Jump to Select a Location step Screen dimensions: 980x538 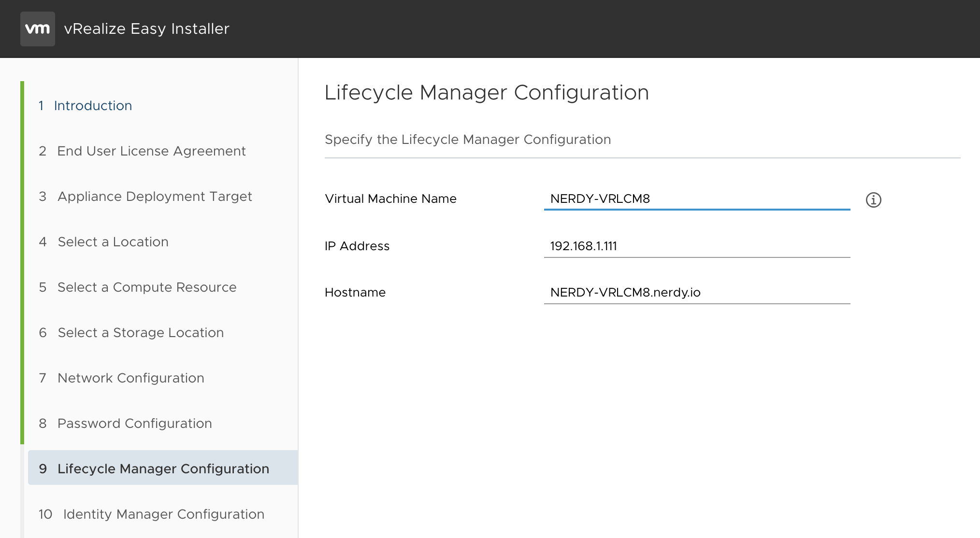(x=103, y=242)
